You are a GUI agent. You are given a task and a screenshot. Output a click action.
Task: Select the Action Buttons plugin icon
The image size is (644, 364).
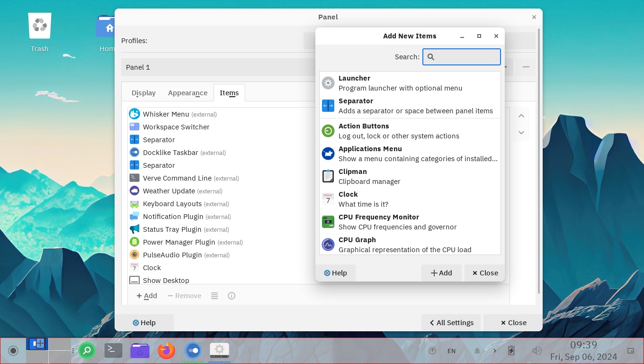pos(328,131)
